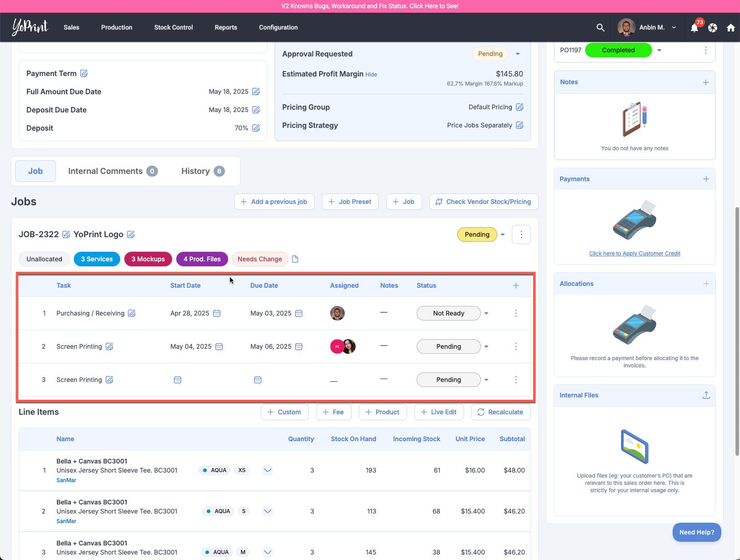Viewport: 740px width, 560px height.
Task: Edit the JOB-2322 job number
Action: (x=66, y=234)
